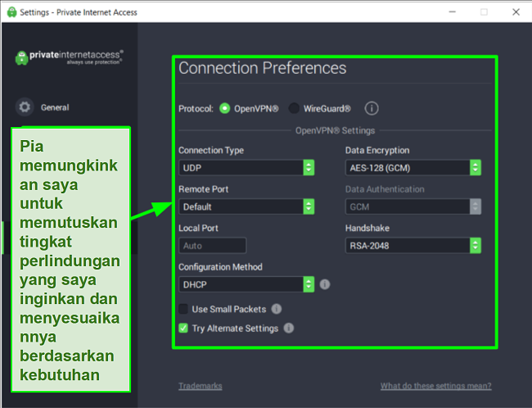Open the Remote Port Default dropdown

[x=246, y=206]
